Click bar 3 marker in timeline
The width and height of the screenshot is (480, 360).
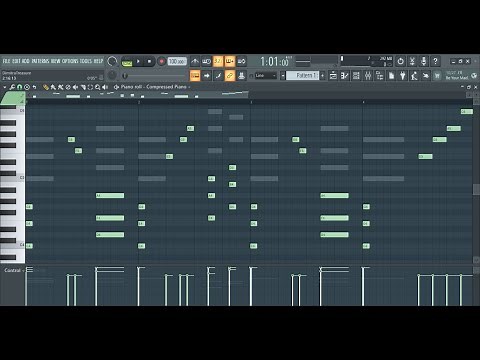(251, 102)
